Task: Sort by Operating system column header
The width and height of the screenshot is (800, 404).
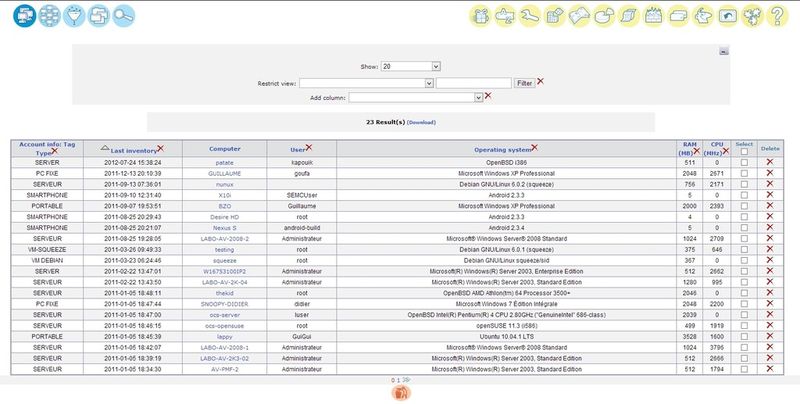Action: pyautogui.click(x=503, y=150)
